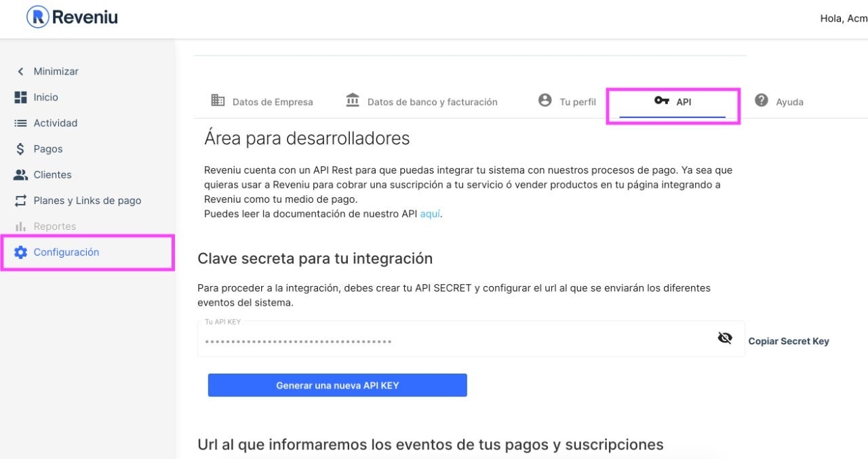Open Inicio dashboard icon in sidebar
Image resolution: width=868 pixels, height=459 pixels.
(x=20, y=97)
